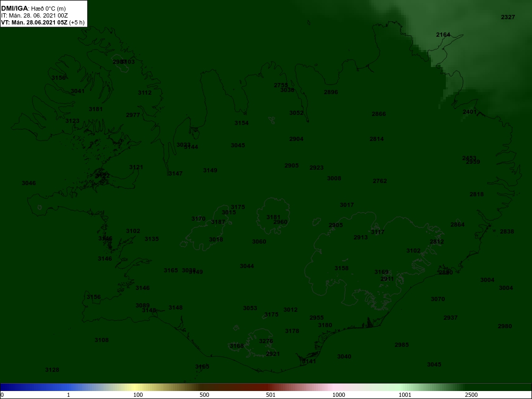Pick the 3123 map label
This screenshot has height=399, width=532.
72,121
